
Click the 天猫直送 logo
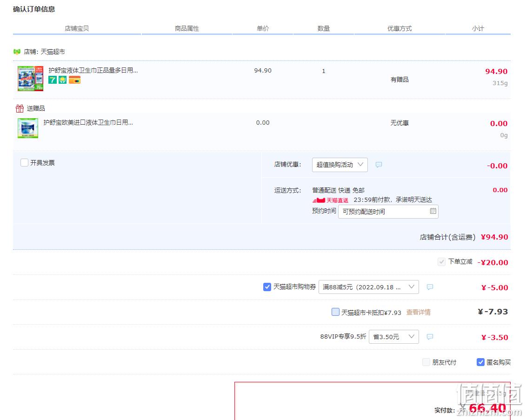click(x=330, y=200)
